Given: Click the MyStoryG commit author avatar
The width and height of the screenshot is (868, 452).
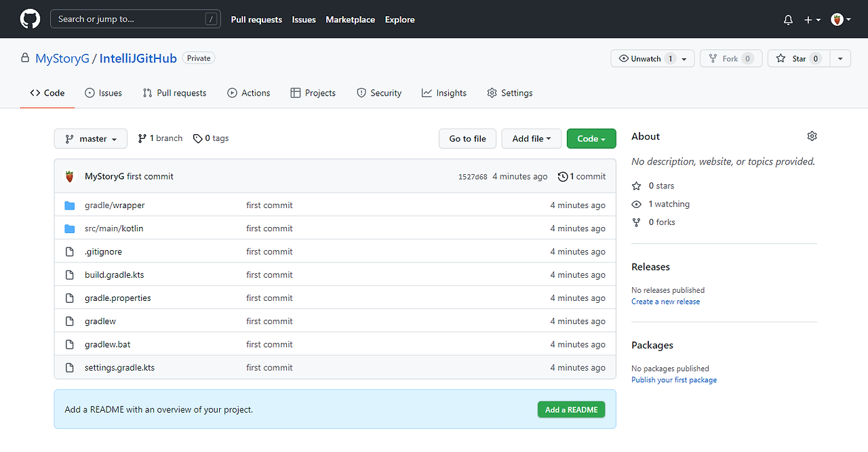Looking at the screenshot, I should pyautogui.click(x=69, y=176).
